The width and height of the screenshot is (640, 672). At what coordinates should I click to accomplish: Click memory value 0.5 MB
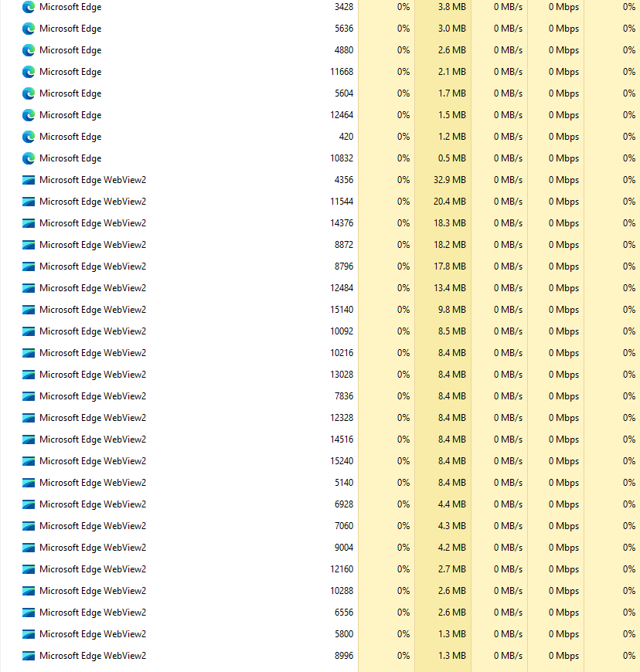point(451,158)
